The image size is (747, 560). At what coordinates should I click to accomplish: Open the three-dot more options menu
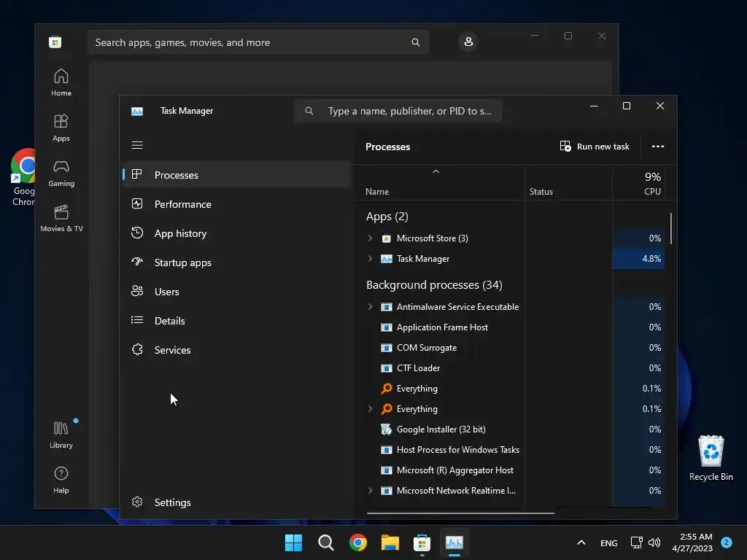click(x=658, y=146)
